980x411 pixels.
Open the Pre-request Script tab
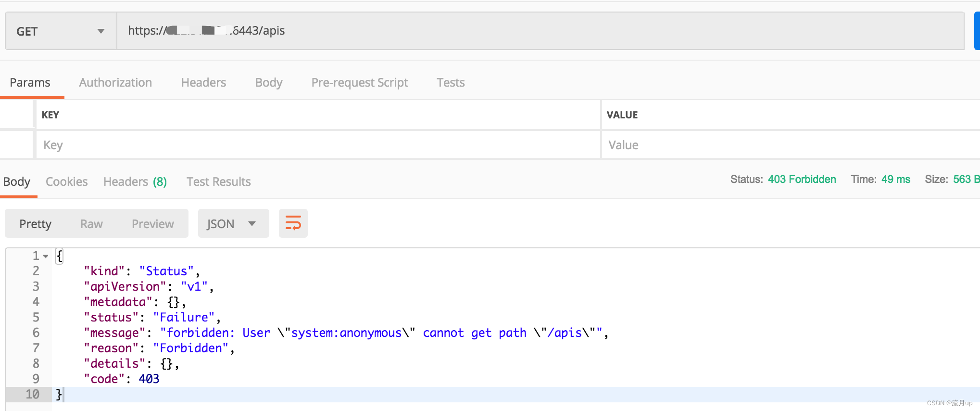pos(360,83)
